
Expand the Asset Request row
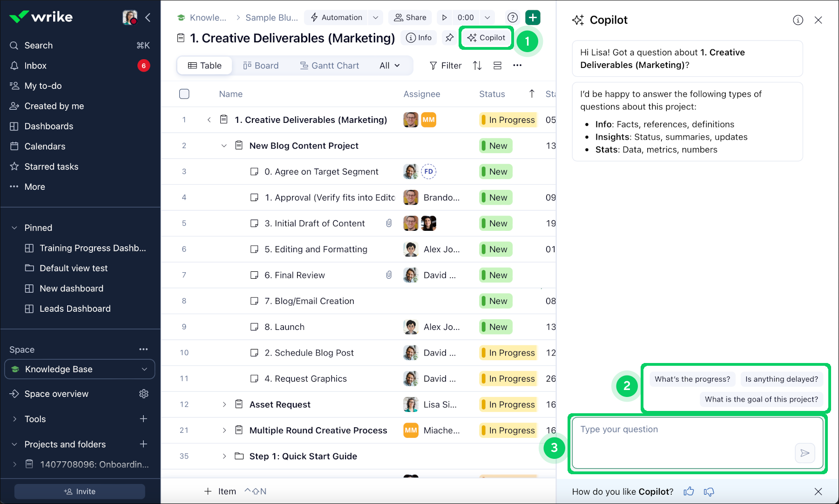tap(224, 404)
